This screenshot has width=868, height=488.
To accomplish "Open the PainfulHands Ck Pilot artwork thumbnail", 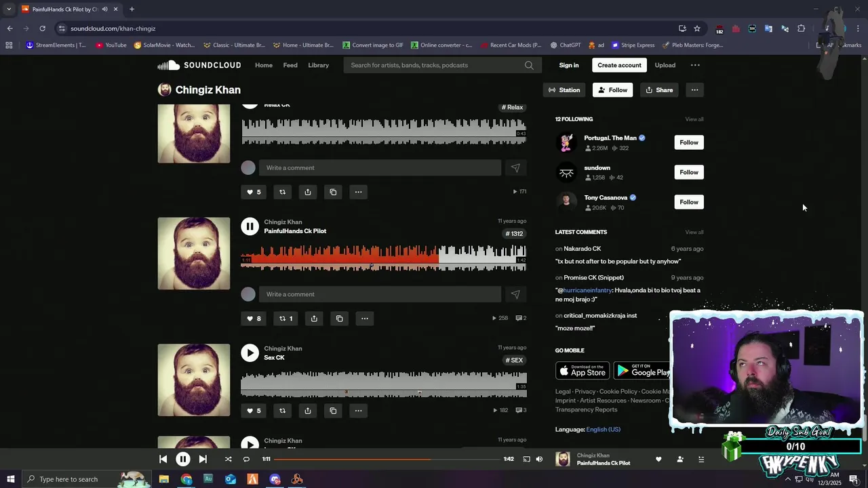I will (x=194, y=253).
